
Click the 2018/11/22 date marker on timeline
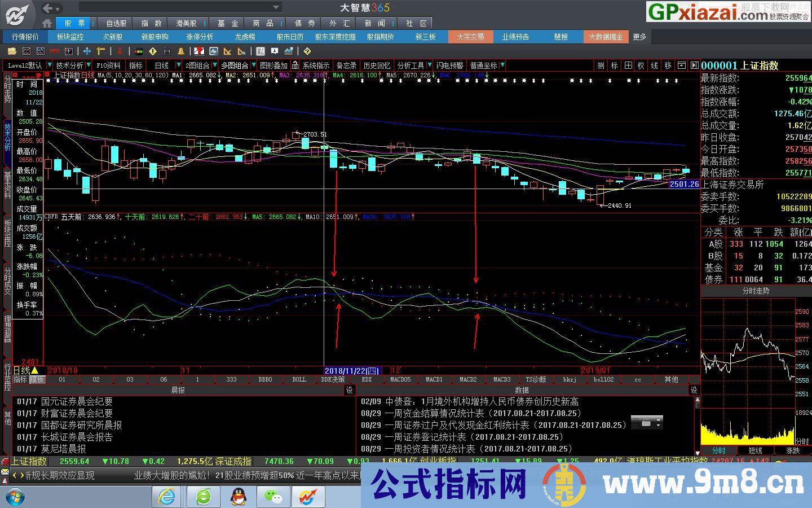click(x=352, y=370)
